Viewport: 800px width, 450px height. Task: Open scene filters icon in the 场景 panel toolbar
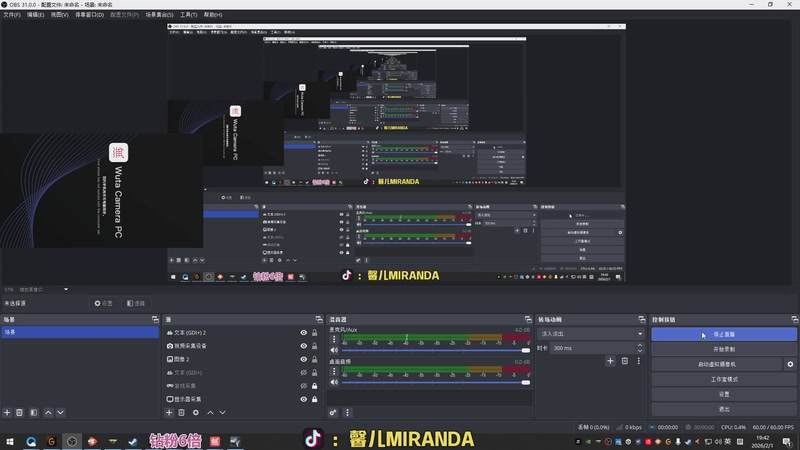click(x=34, y=412)
